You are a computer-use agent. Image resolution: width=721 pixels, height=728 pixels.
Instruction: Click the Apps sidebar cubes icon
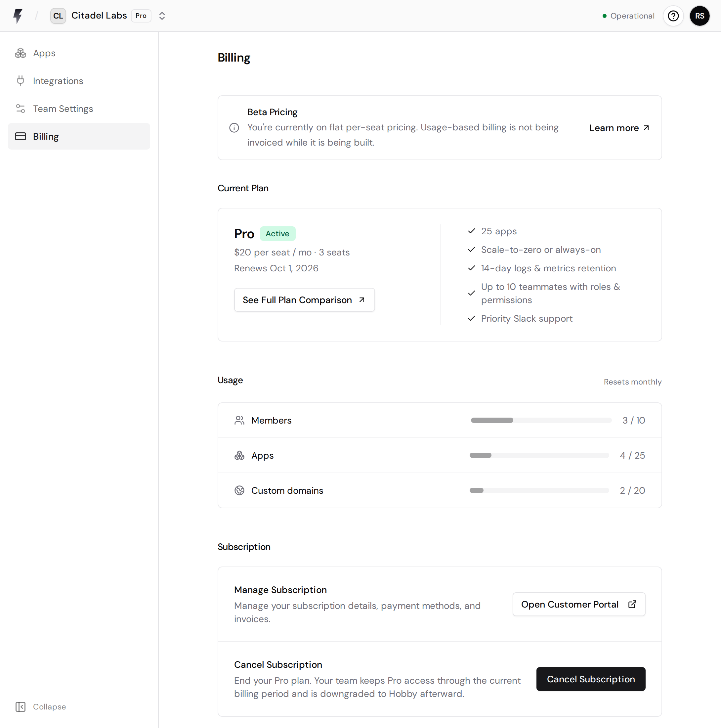(x=21, y=53)
